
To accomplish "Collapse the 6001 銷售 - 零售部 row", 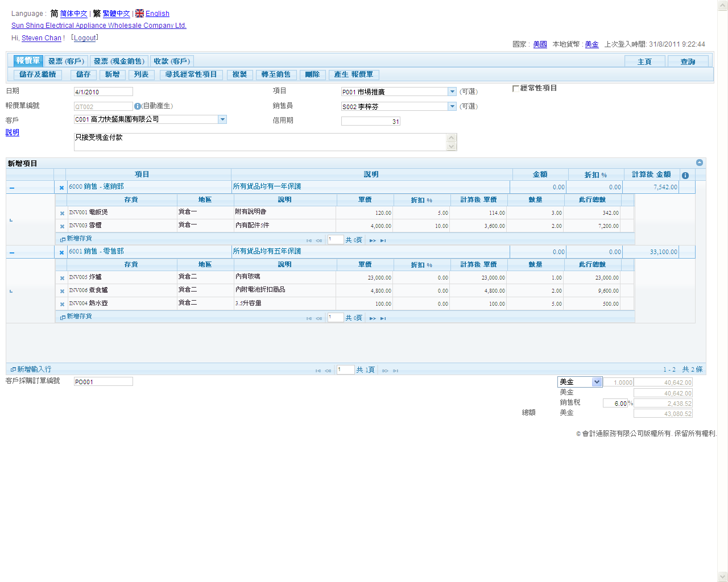I will click(12, 253).
